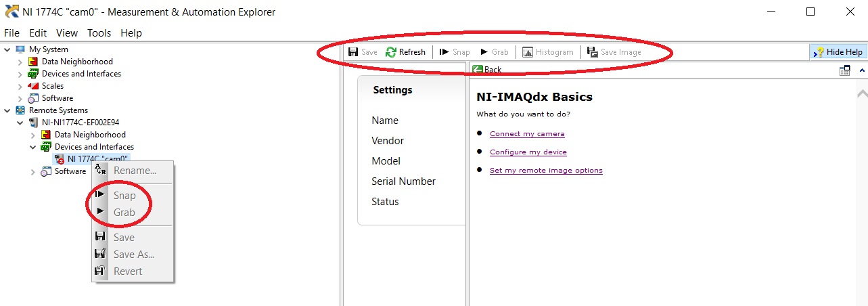This screenshot has height=306, width=868.
Task: Expand the Scales tree node
Action: [x=20, y=86]
